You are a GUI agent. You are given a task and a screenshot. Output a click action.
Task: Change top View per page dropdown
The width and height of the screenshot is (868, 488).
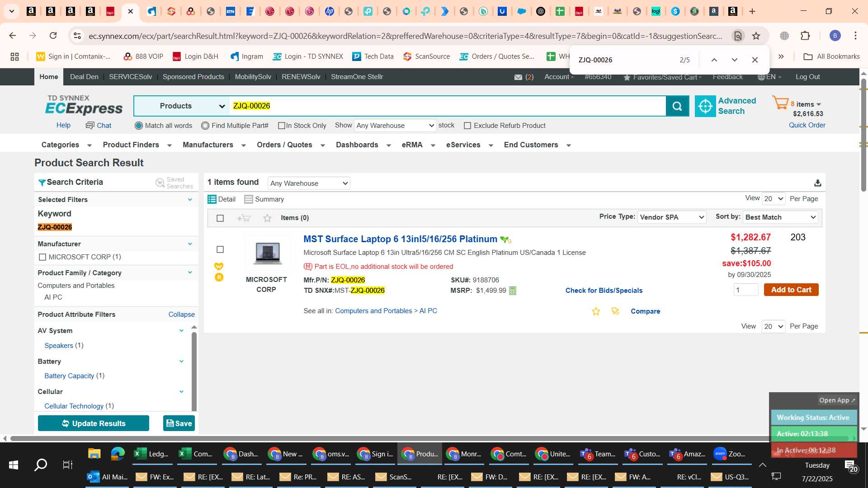click(x=774, y=199)
